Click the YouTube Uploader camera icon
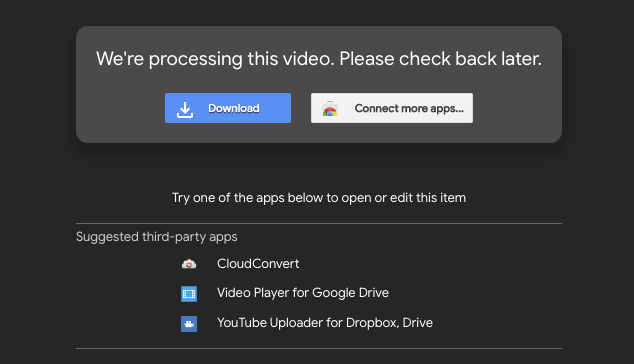 coord(189,324)
